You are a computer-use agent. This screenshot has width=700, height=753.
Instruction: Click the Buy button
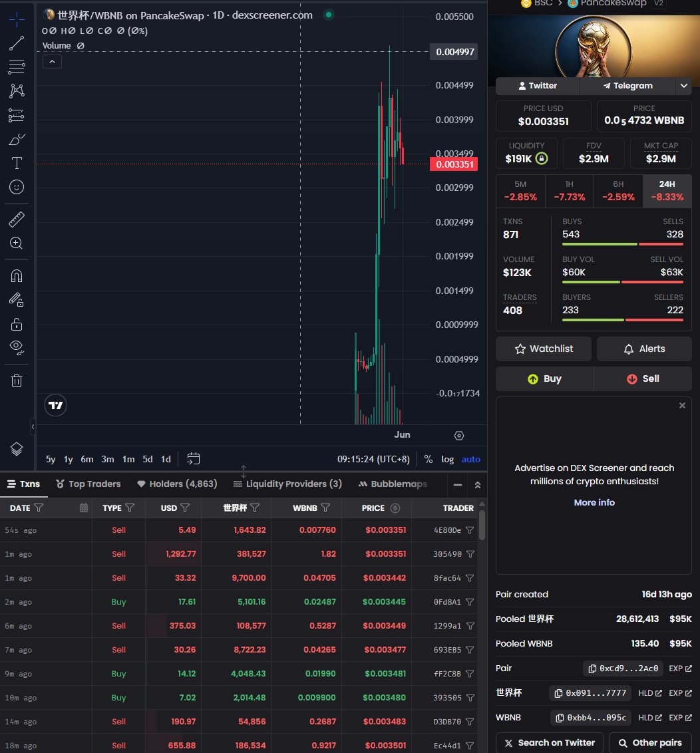point(544,379)
